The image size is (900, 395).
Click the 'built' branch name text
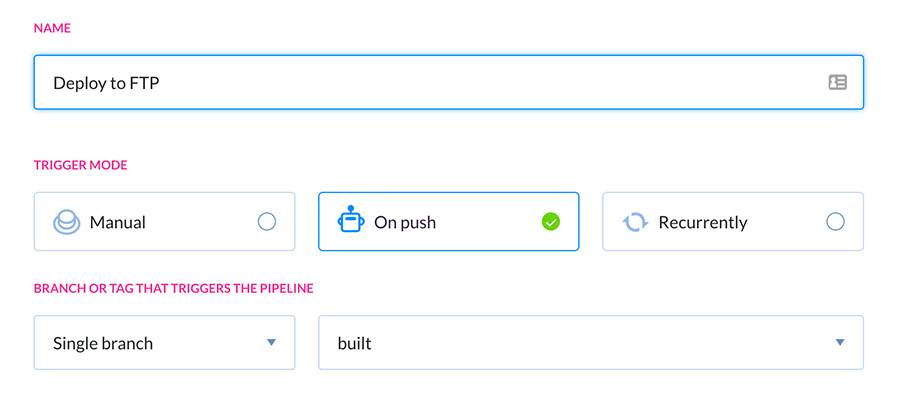click(x=354, y=343)
